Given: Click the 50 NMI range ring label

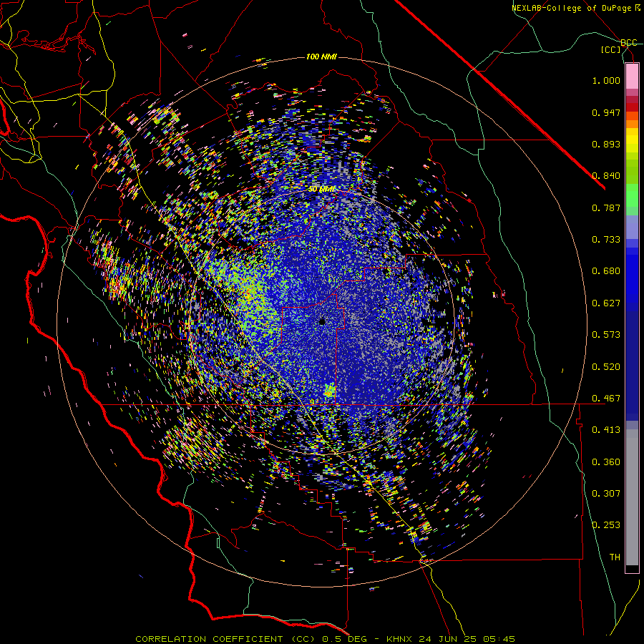Looking at the screenshot, I should pyautogui.click(x=321, y=190).
